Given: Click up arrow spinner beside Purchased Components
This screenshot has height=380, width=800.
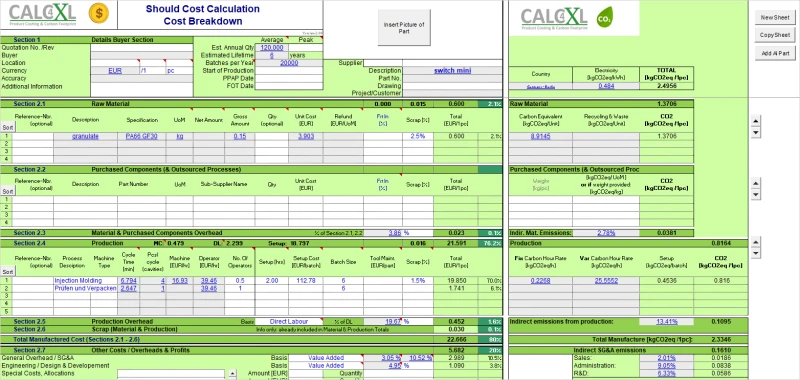Looking at the screenshot, I should [x=756, y=183].
